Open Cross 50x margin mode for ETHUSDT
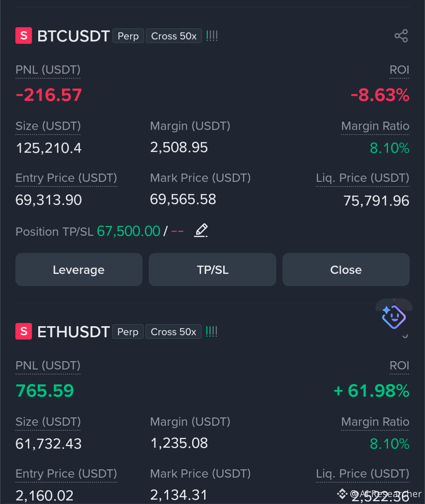Screen dimensions: 425x504 tap(174, 332)
